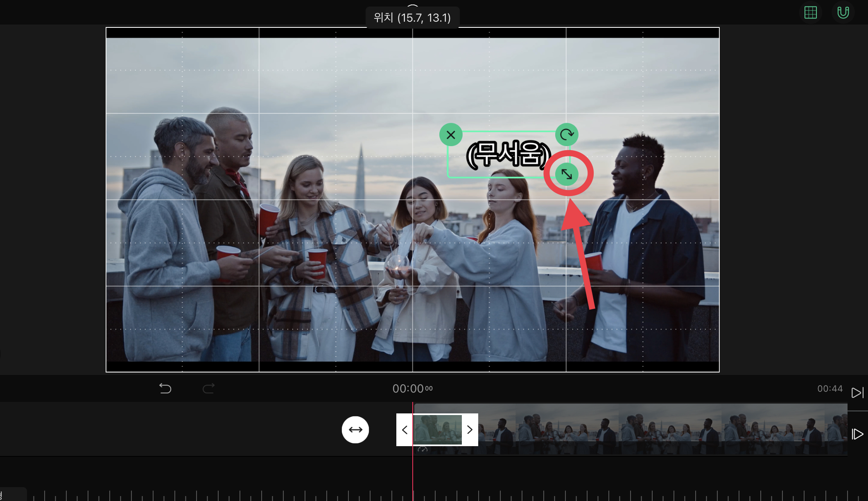
Task: Undo the last edit
Action: [165, 388]
